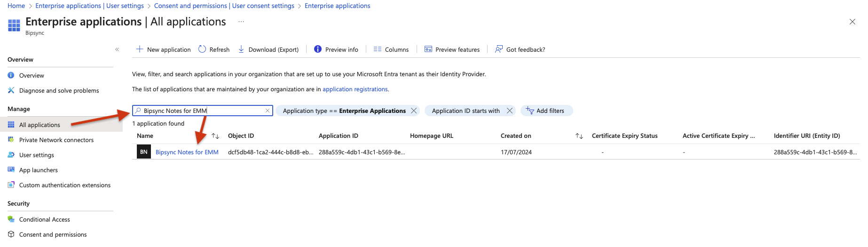Click the Object ID column header

(x=241, y=135)
